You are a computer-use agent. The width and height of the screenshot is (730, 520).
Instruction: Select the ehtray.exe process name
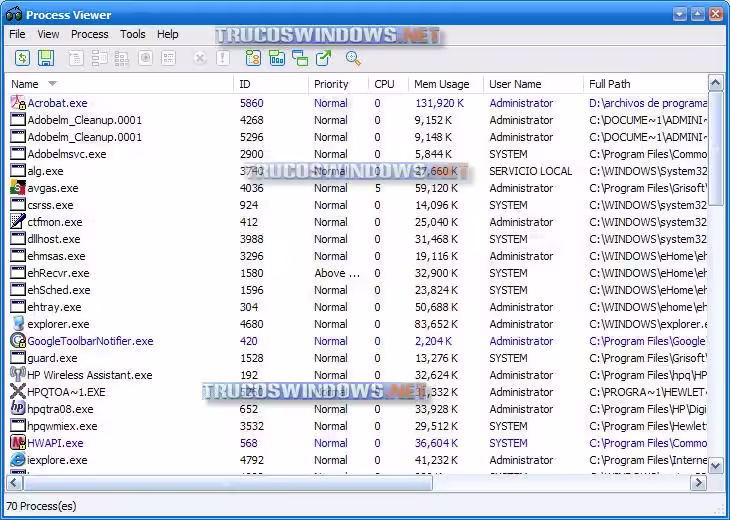point(54,307)
